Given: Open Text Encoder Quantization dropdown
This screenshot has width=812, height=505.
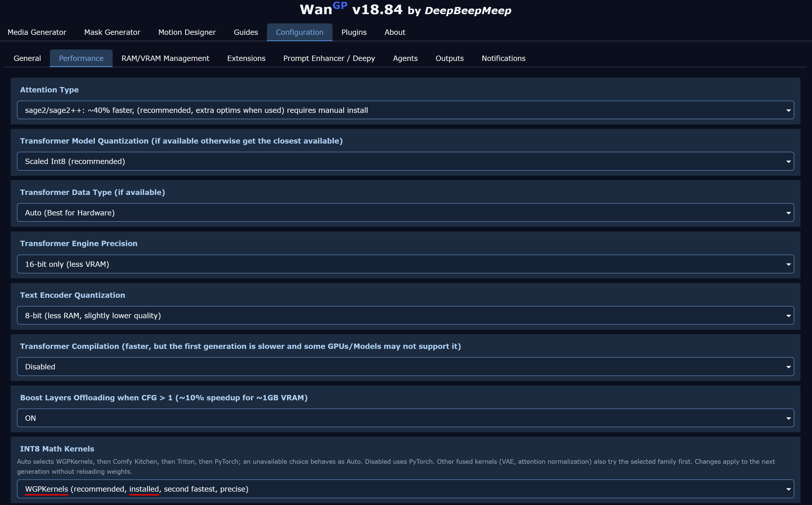Looking at the screenshot, I should [x=405, y=315].
